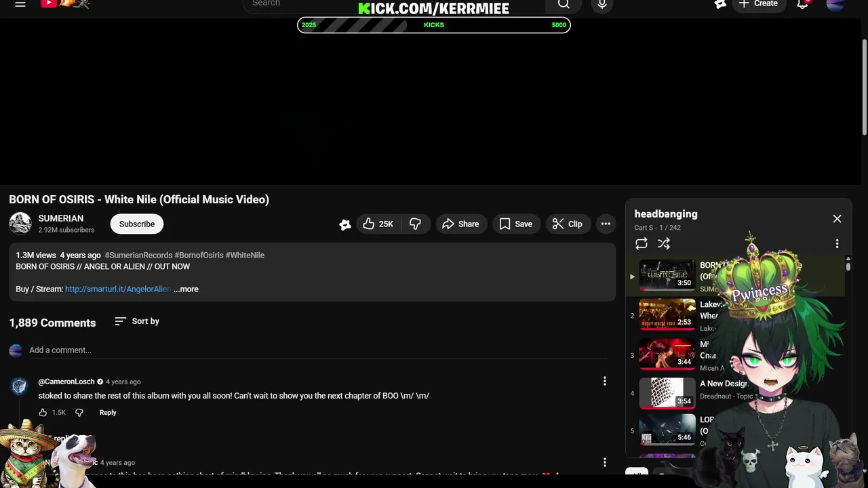
Task: Share the video
Action: (x=461, y=224)
